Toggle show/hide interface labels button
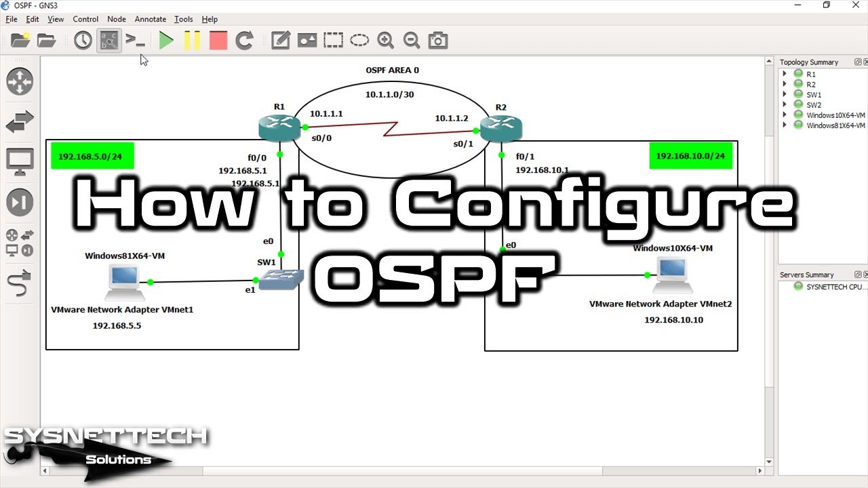Viewport: 868px width, 488px height. tap(108, 41)
